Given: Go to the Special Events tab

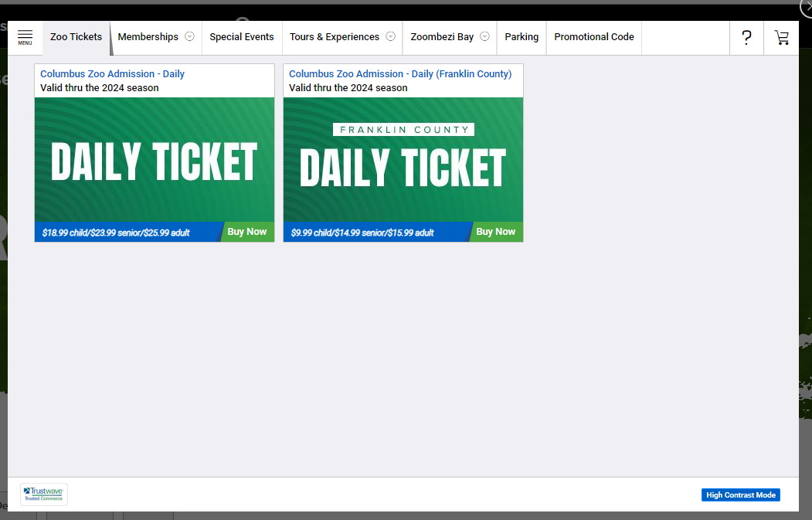Looking at the screenshot, I should 242,37.
